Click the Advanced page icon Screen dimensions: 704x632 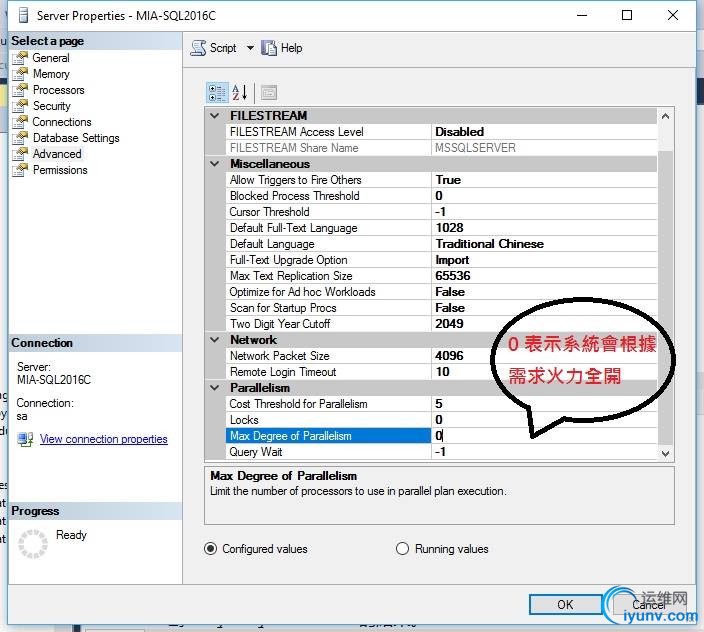(20, 154)
